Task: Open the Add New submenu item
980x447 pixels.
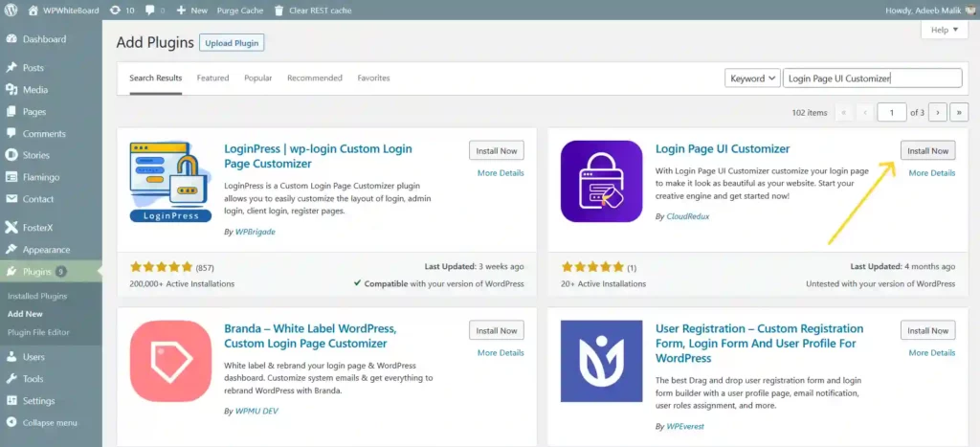Action: [25, 315]
